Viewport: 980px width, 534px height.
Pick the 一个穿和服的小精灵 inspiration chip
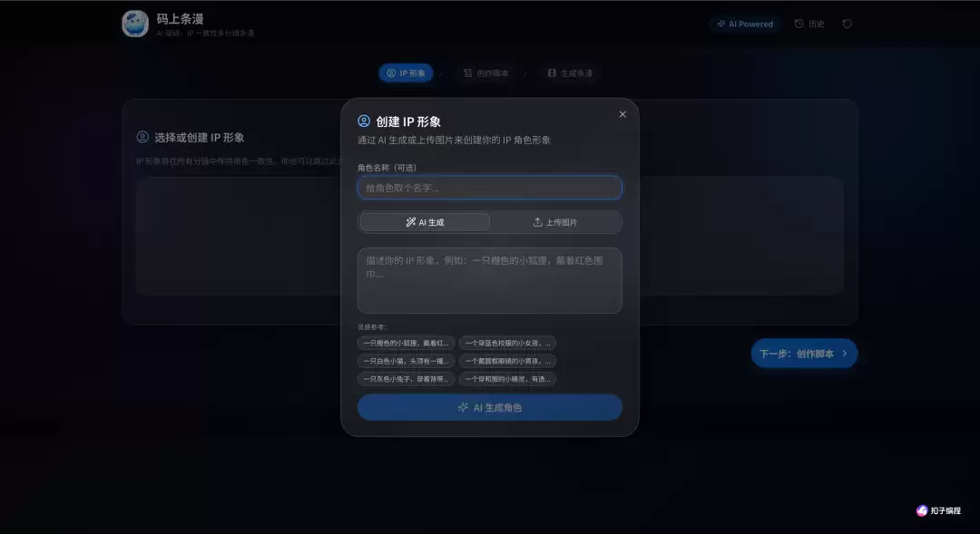[x=507, y=379]
